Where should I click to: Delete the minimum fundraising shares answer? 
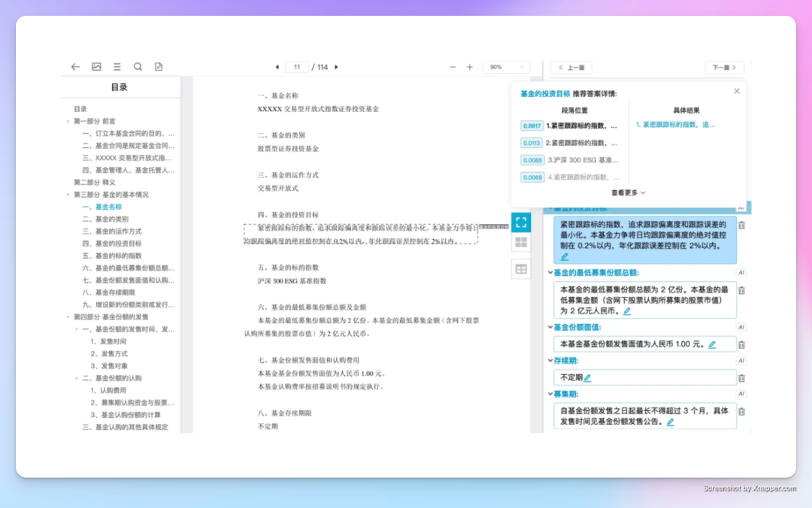coord(741,291)
